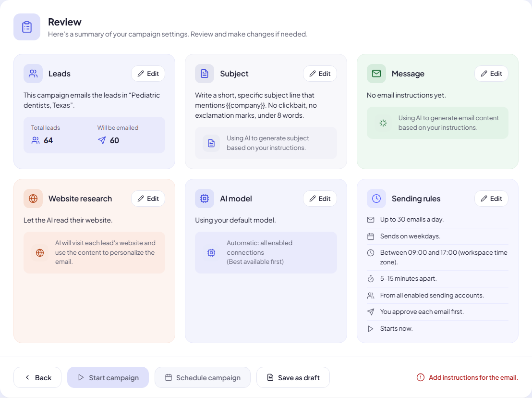Click the "You approve each email first." rule
This screenshot has height=398, width=532.
coord(422,312)
